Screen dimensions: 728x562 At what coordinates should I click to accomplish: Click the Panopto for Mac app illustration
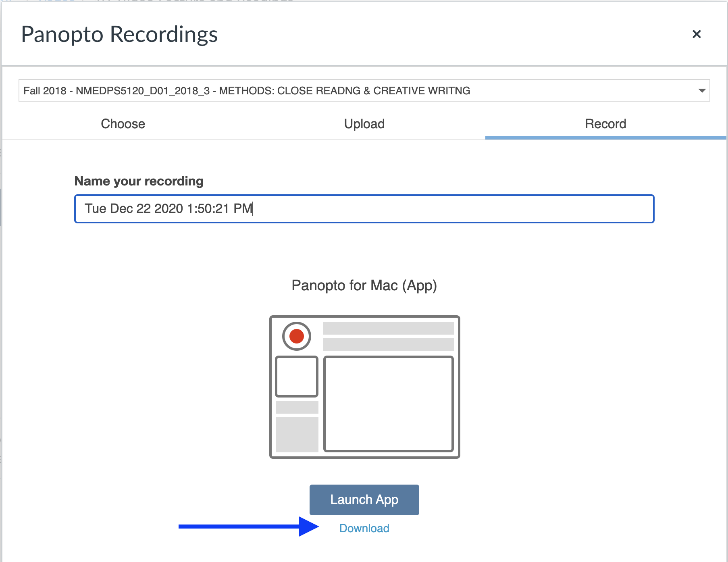(x=364, y=387)
